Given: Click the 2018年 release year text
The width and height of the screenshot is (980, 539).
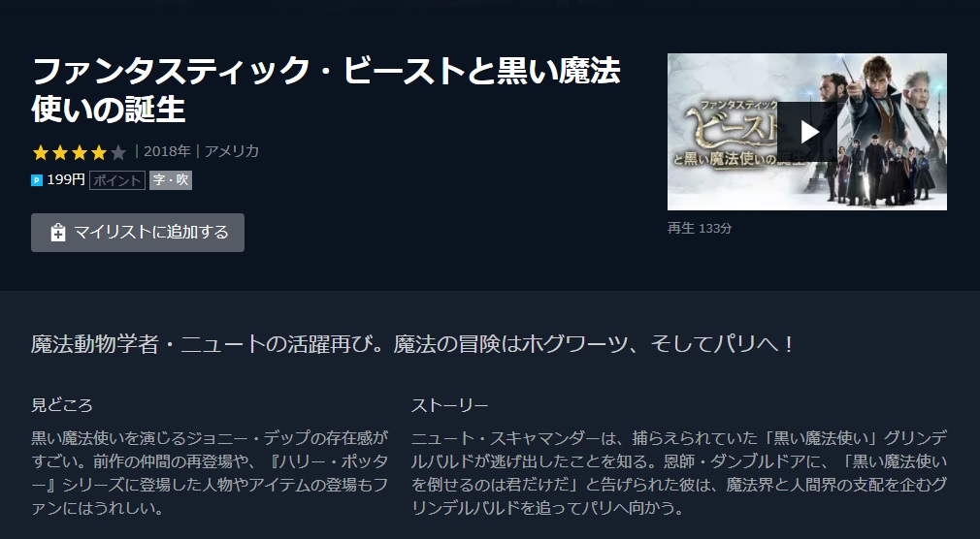Looking at the screenshot, I should pyautogui.click(x=167, y=151).
